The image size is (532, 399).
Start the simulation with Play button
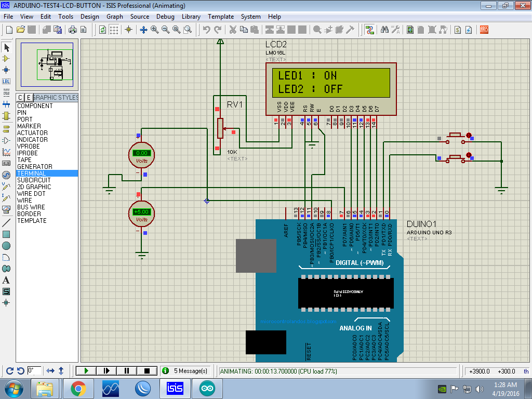[86, 371]
